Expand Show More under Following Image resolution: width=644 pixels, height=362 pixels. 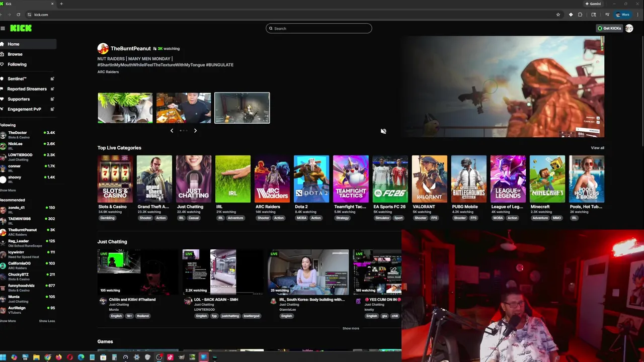tap(8, 191)
